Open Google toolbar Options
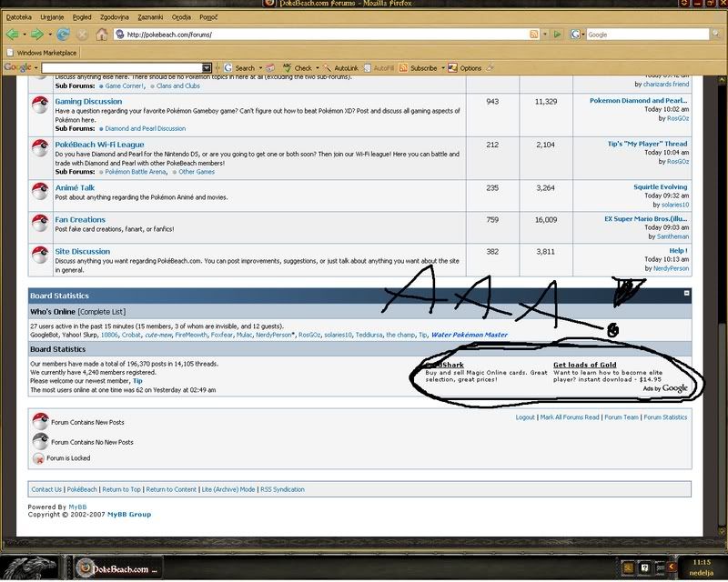728x582 pixels. (465, 68)
